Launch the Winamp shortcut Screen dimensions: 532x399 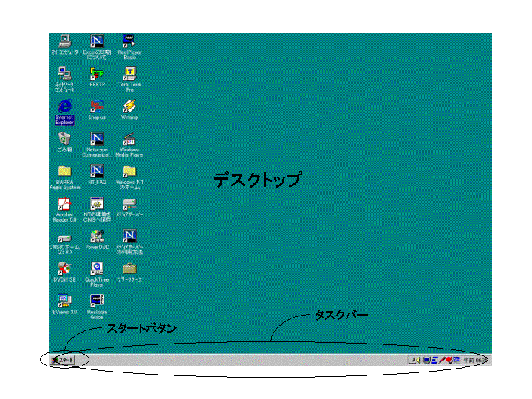click(129, 106)
